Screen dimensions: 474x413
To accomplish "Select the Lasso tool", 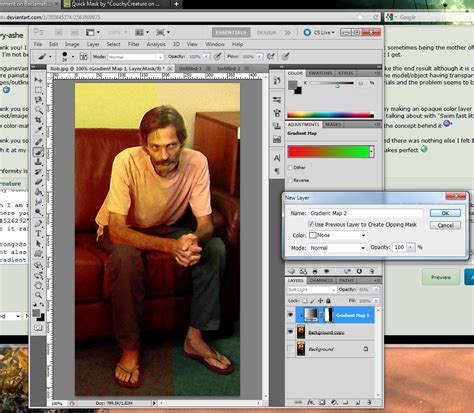I will pyautogui.click(x=38, y=100).
